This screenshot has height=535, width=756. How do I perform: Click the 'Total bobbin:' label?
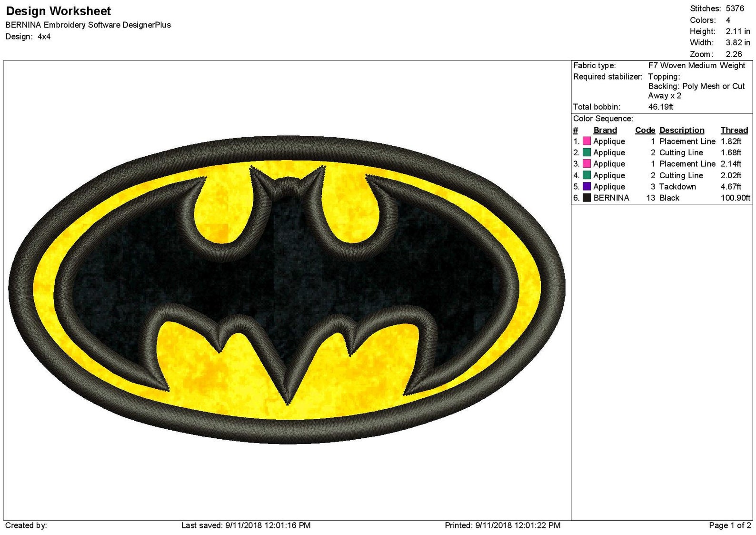pyautogui.click(x=597, y=107)
